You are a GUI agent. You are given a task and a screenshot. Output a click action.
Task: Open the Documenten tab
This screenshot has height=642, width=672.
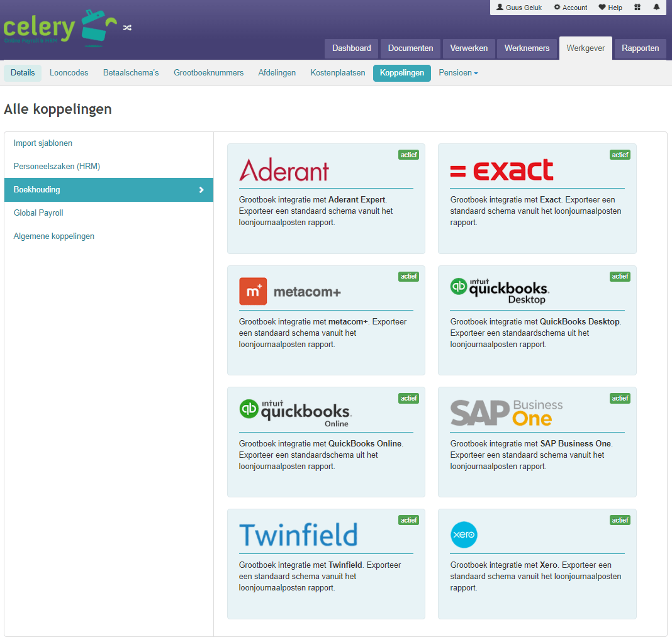point(411,48)
